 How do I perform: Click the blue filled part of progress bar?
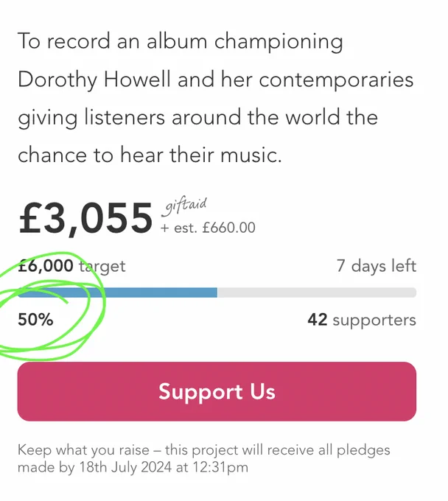(118, 292)
